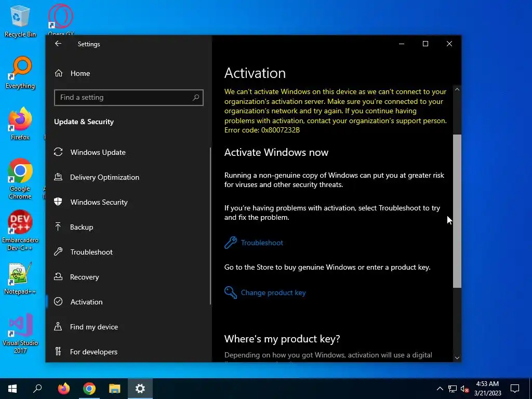Select Visual Studio 2017 desktop shortcut

(x=20, y=333)
